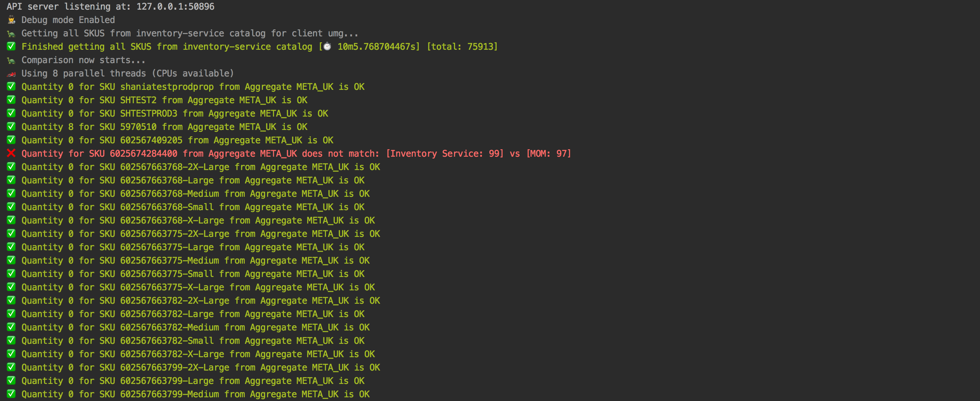Click the '[total: 75913]' value
The image size is (980, 401).
pyautogui.click(x=462, y=47)
